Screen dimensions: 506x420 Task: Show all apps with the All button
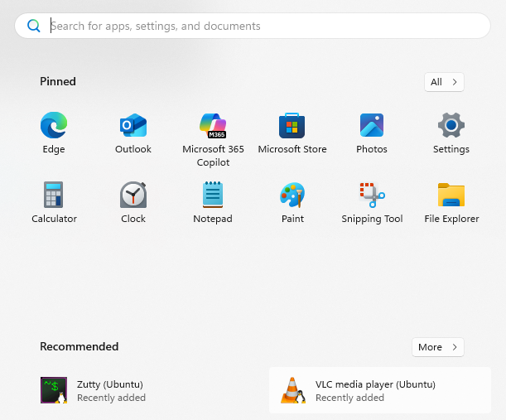[444, 82]
